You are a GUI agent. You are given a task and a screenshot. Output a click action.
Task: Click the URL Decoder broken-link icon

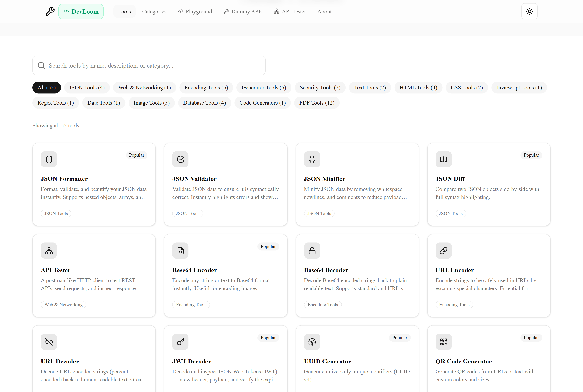coord(49,342)
